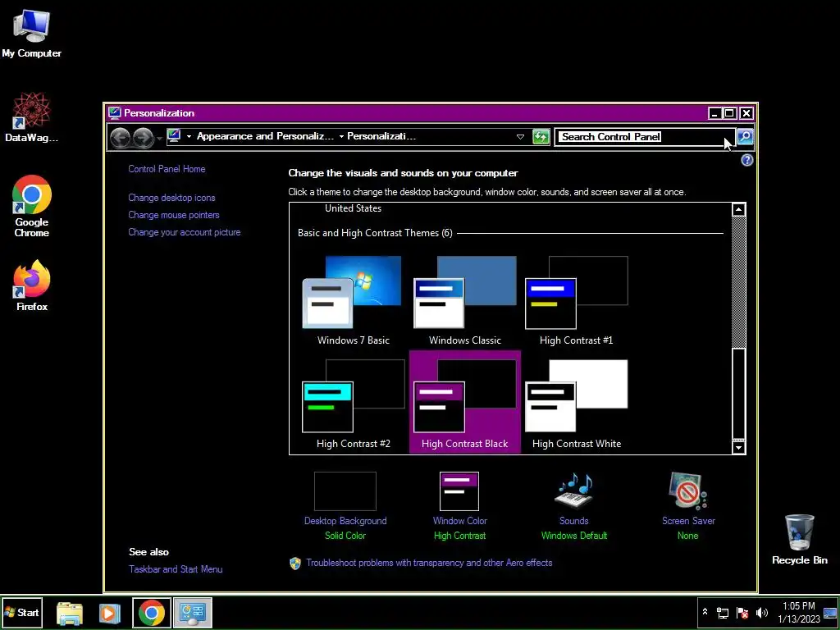Troubleshoot problems with transparency and Aero effects

[x=429, y=563]
